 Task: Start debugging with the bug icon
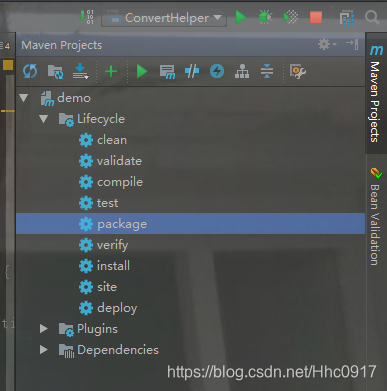click(x=265, y=17)
